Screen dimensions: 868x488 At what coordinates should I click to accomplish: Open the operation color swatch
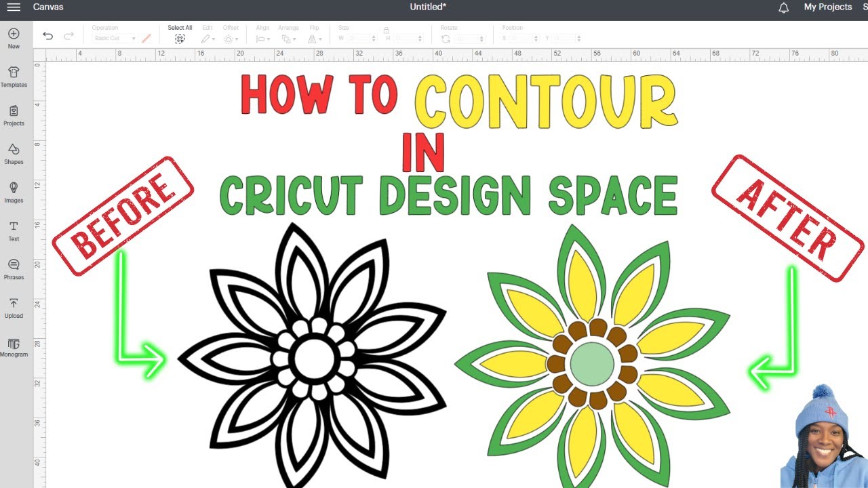146,39
